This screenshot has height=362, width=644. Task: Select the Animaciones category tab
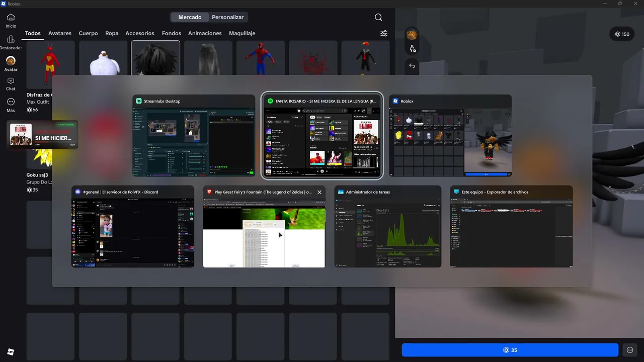pos(205,33)
